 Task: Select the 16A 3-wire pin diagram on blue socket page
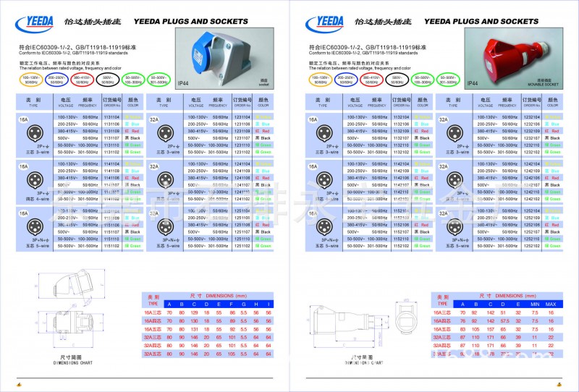click(x=35, y=133)
